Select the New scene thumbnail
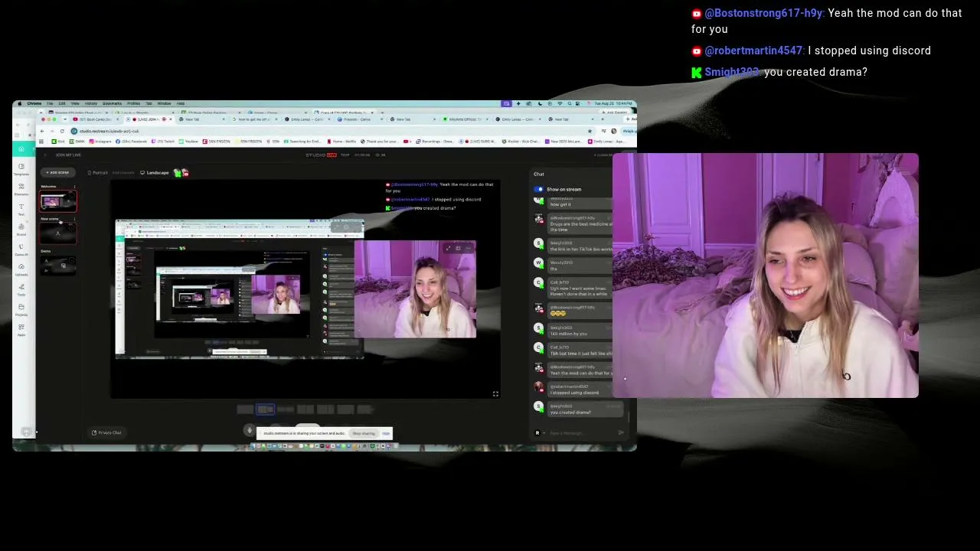 point(58,233)
